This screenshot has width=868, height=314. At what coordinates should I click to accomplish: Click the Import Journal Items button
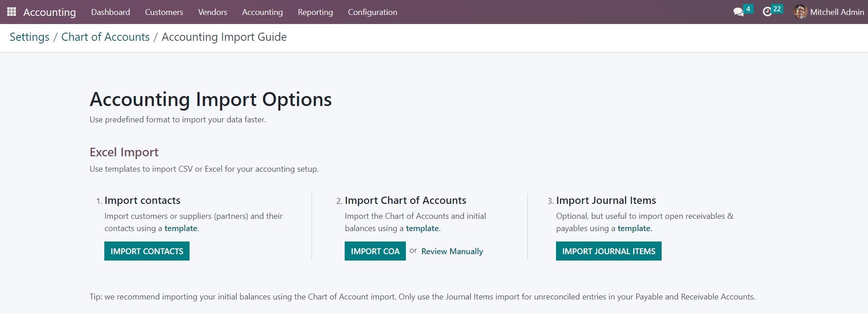coord(609,251)
